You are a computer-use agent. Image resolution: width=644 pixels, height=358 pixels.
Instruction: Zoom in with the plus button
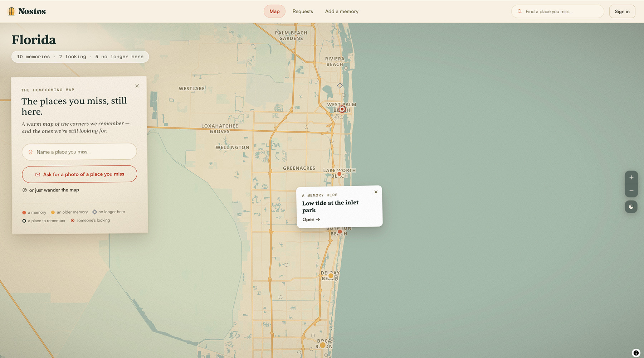point(631,178)
